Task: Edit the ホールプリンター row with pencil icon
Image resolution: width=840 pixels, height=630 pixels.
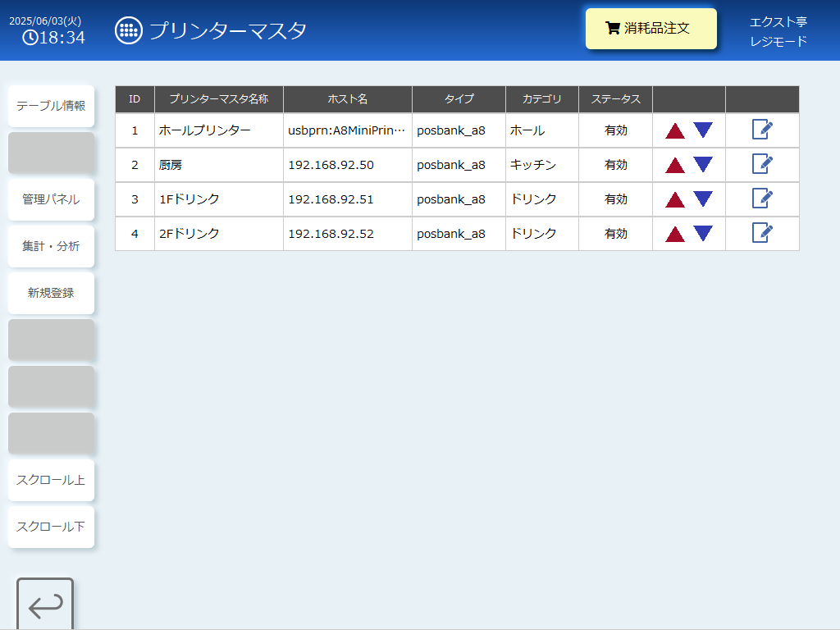Action: tap(762, 130)
